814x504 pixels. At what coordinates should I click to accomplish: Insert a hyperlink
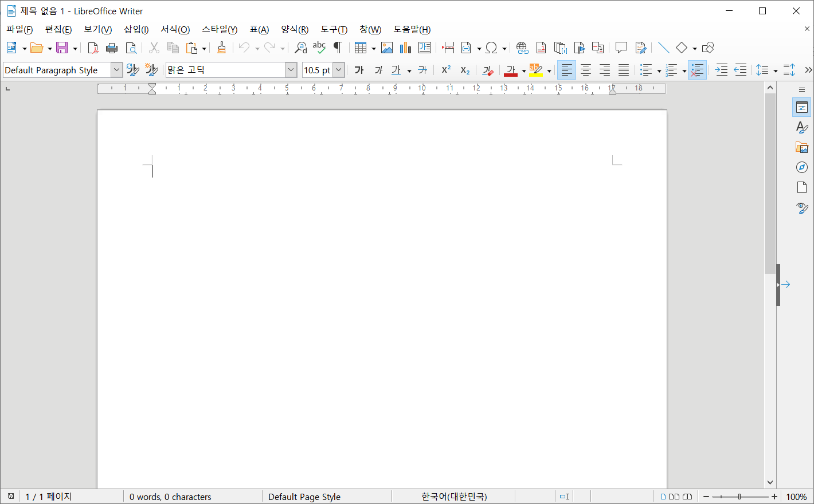[522, 48]
